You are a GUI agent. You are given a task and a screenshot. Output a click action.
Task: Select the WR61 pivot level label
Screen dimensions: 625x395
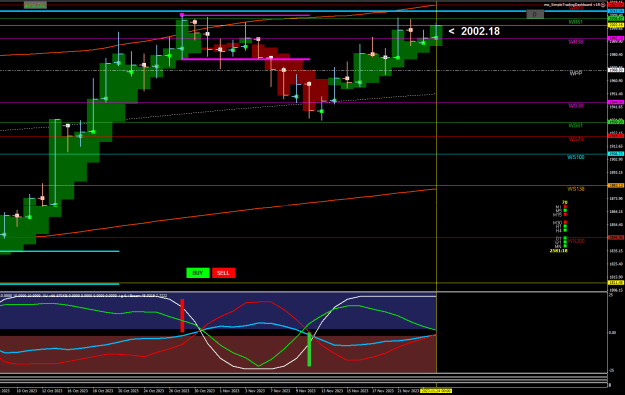pos(576,22)
